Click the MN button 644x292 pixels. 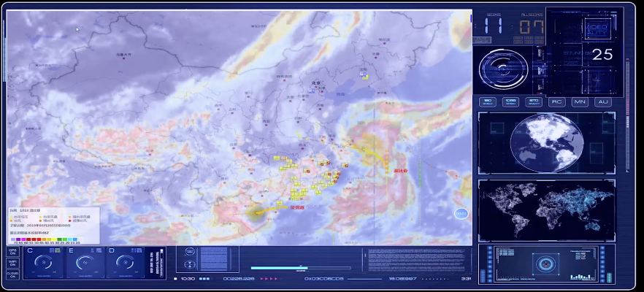tap(580, 102)
